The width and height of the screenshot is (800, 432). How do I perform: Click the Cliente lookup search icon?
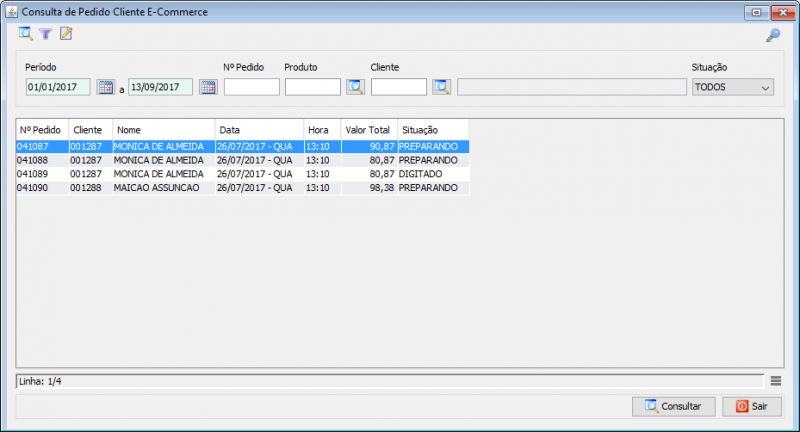pyautogui.click(x=441, y=87)
